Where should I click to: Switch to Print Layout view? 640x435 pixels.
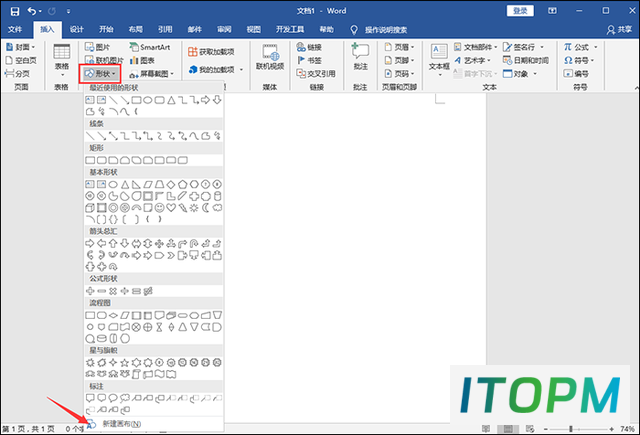click(508, 429)
